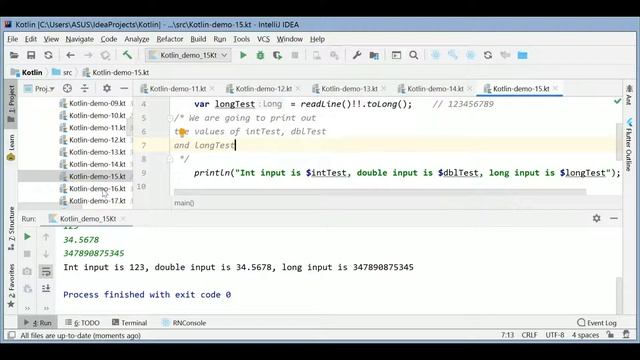Click the Synchronize icon next to Save
640x360 pixels.
tap(48, 55)
